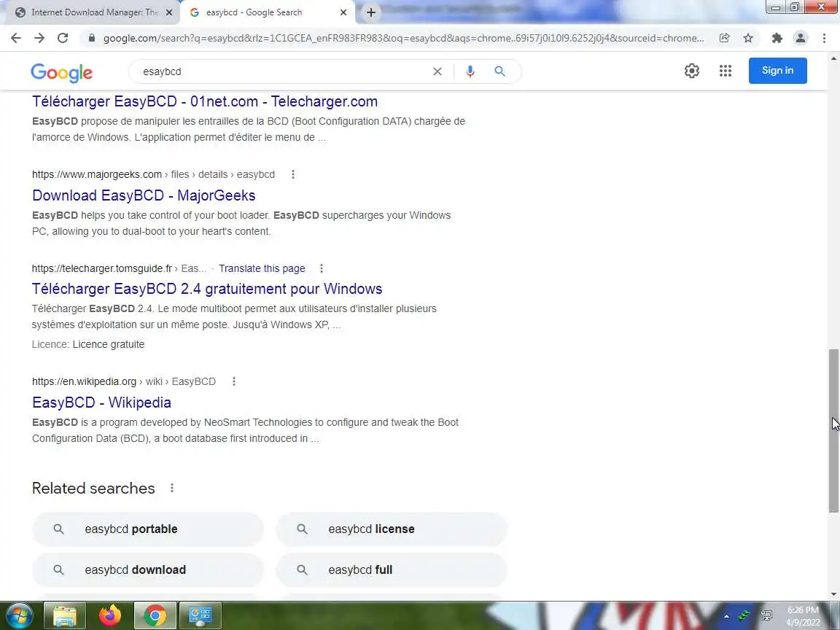840x630 pixels.
Task: Click the address bar URL
Action: click(x=403, y=38)
